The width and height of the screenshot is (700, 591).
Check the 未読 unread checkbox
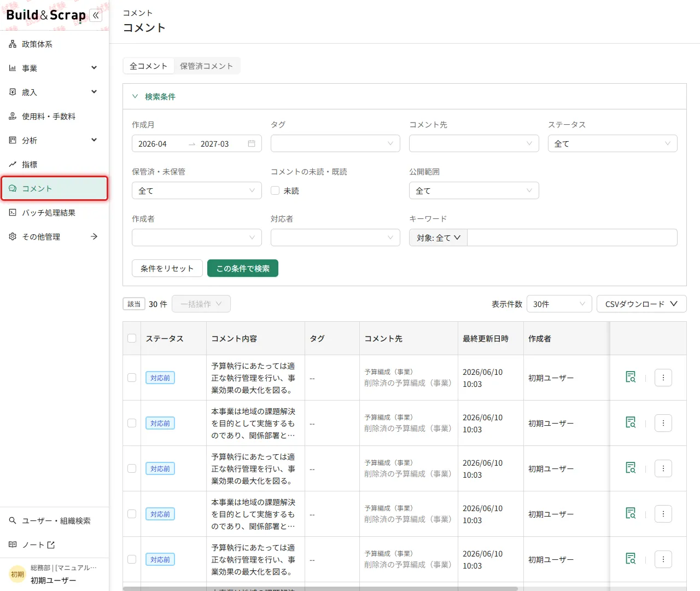[x=275, y=191]
